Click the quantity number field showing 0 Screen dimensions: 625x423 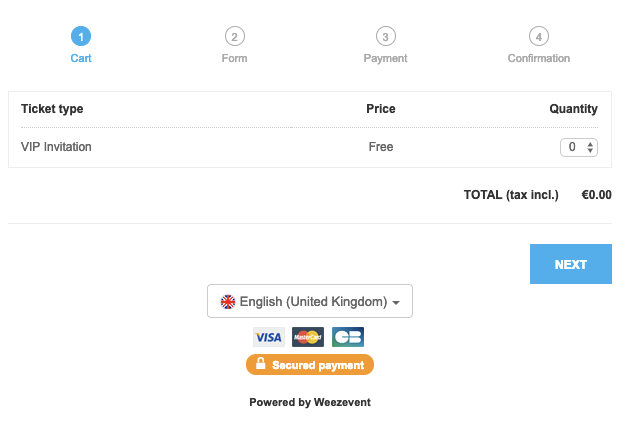pos(579,147)
